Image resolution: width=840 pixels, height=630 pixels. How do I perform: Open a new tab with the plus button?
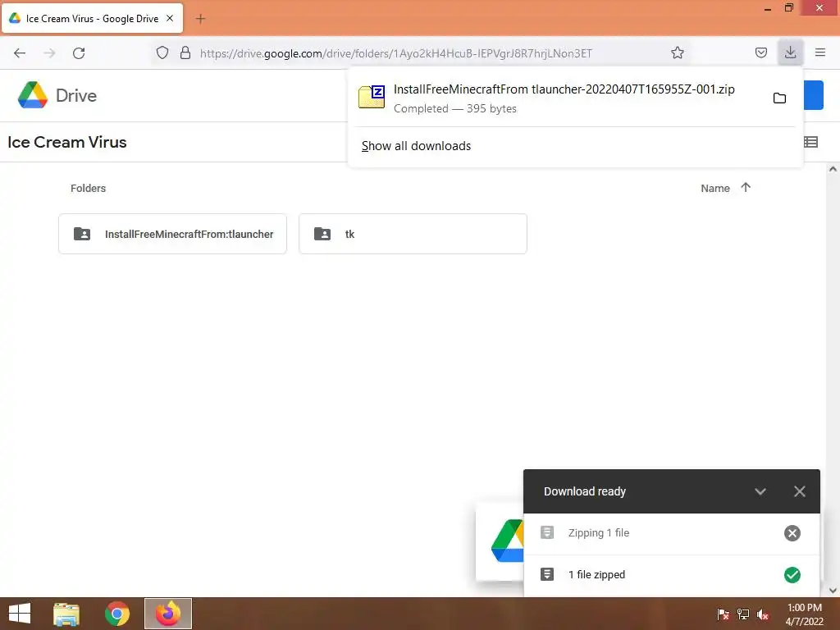(x=200, y=19)
